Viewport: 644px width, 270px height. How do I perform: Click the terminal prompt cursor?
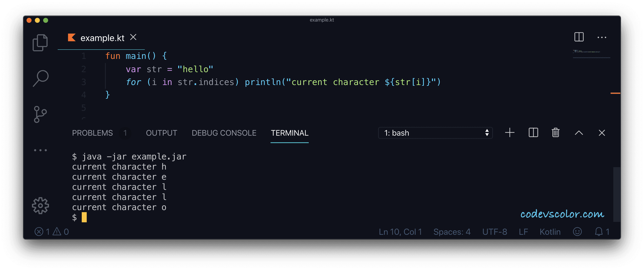tap(84, 217)
